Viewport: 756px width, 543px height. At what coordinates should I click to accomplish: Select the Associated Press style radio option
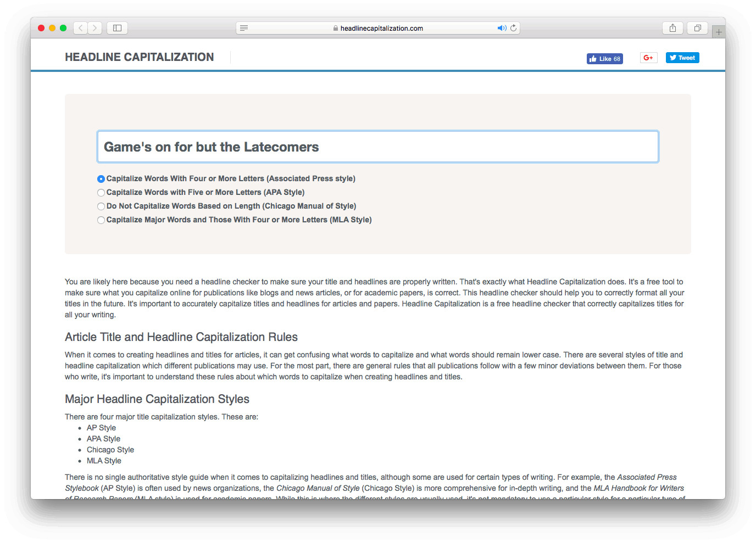pos(101,179)
